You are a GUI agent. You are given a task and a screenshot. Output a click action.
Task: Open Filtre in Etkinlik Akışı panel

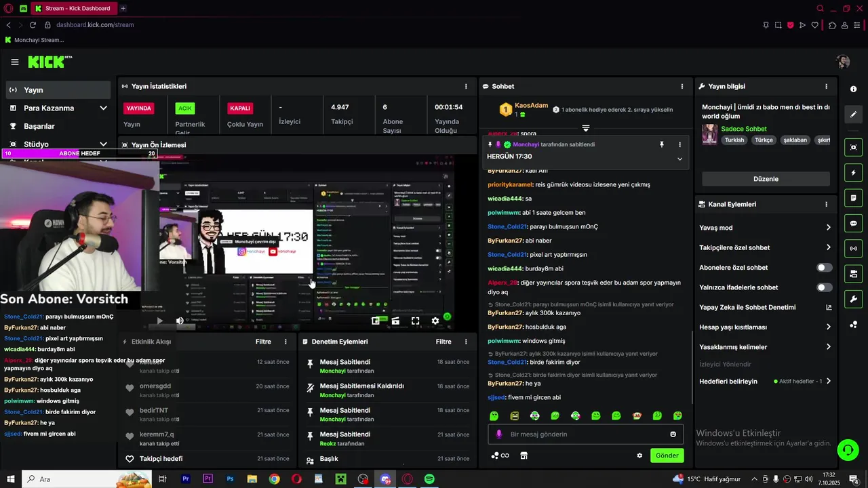(x=263, y=342)
